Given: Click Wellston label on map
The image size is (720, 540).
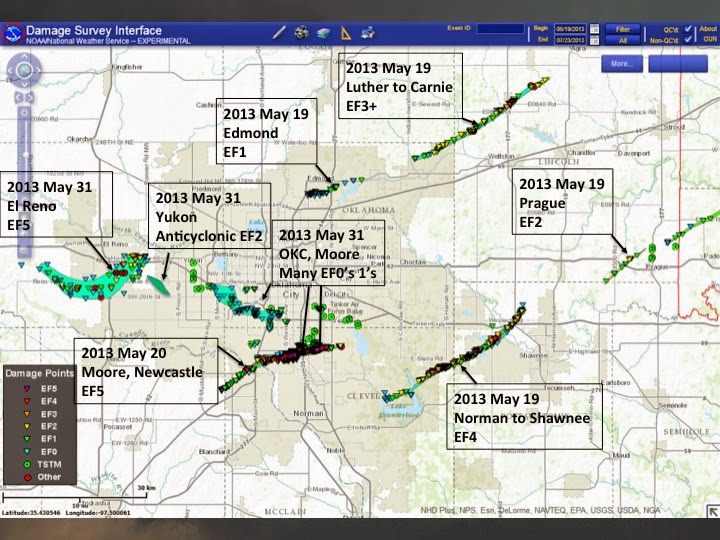Looking at the screenshot, I should pyautogui.click(x=501, y=156).
